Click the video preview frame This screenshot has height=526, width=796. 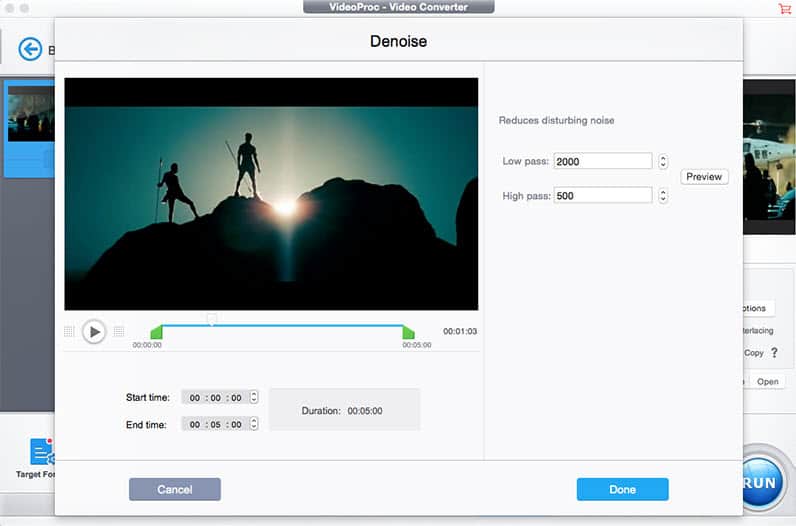[x=271, y=193]
